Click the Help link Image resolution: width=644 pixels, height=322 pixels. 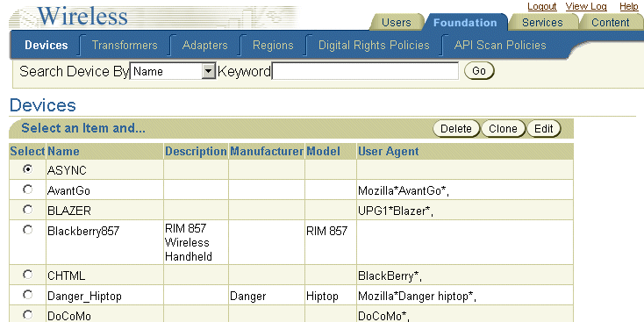click(629, 6)
